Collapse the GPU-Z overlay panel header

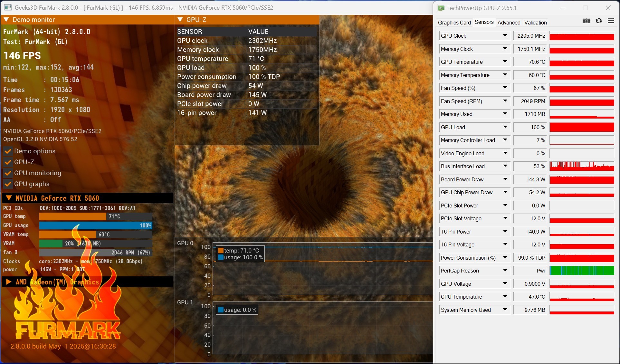180,20
